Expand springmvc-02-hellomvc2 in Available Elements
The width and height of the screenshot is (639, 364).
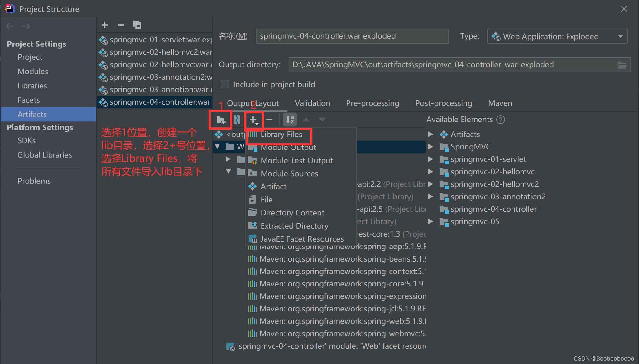430,184
